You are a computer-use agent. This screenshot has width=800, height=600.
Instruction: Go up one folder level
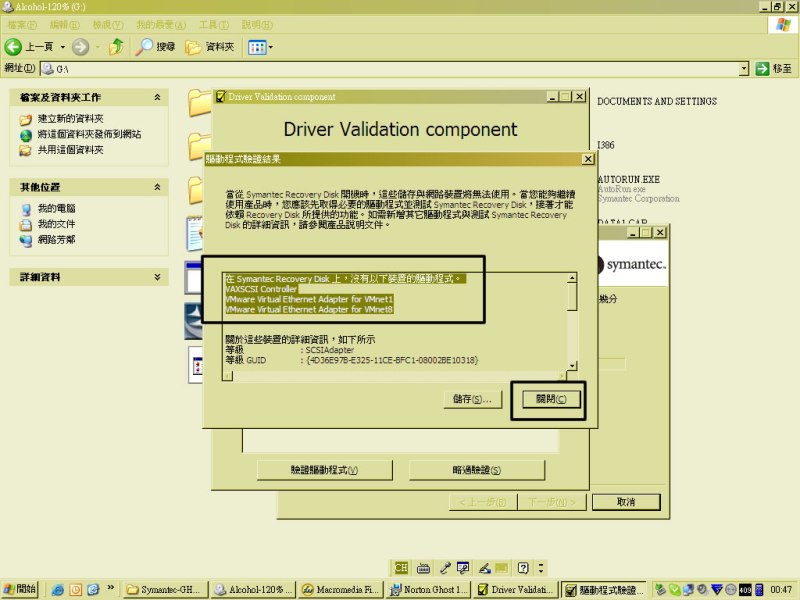point(116,46)
